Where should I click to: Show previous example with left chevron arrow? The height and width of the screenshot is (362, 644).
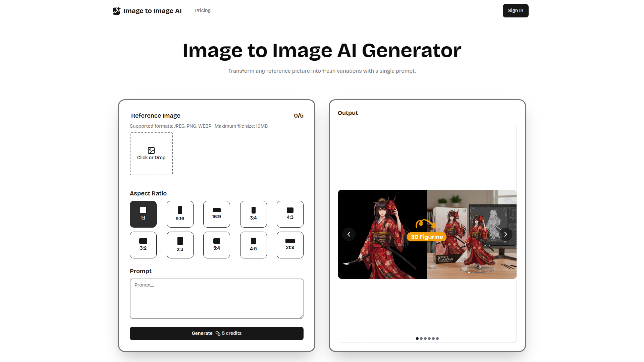point(349,234)
